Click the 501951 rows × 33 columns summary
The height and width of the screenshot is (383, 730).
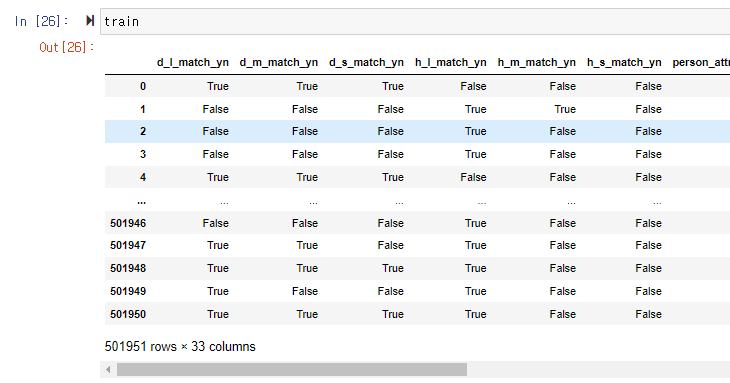180,347
